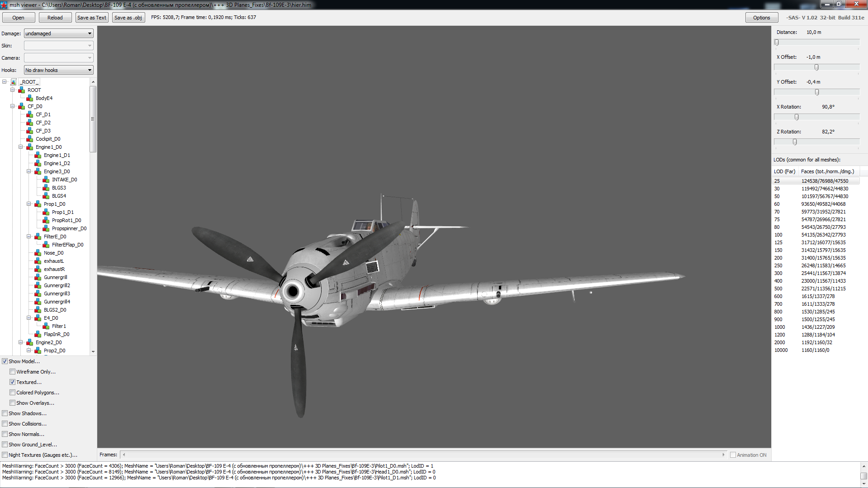This screenshot has height=488, width=868.
Task: Collapse the CF_D0 tree node
Action: click(x=13, y=106)
